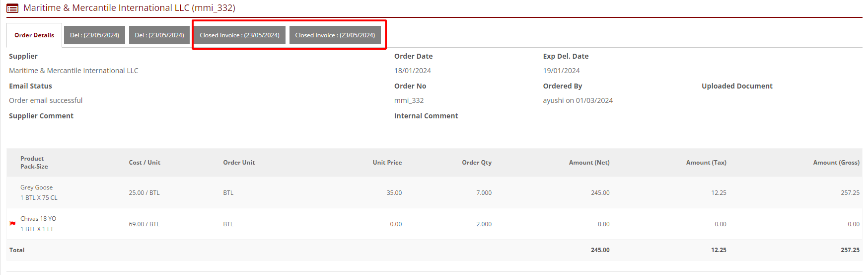Click the Order Unit column header

pos(239,163)
